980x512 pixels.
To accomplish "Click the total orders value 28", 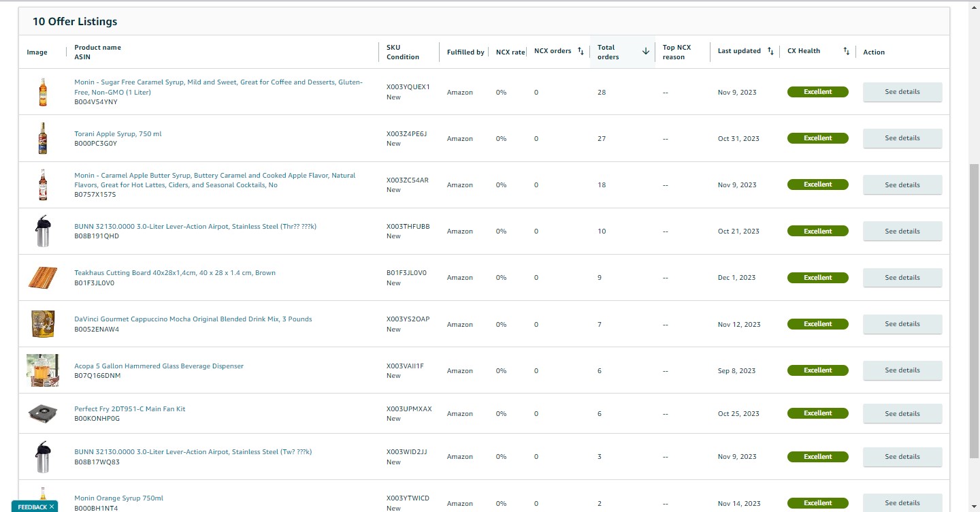I will pos(602,93).
